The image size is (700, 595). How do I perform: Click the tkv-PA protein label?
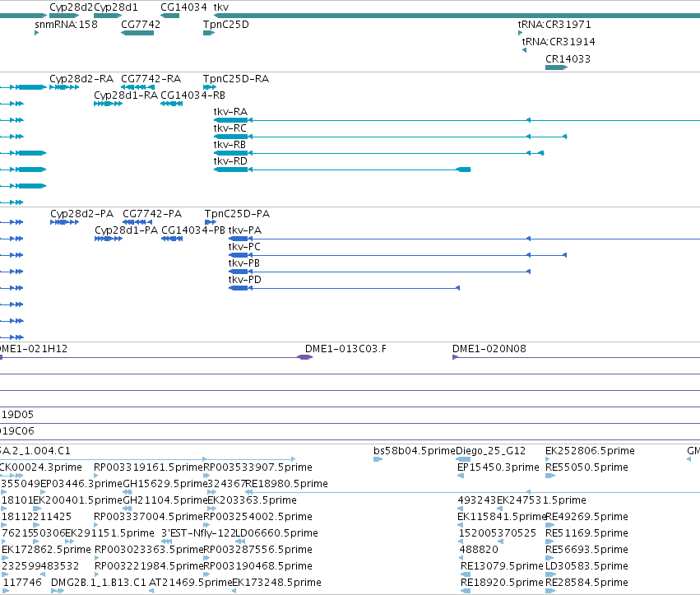[x=245, y=230]
